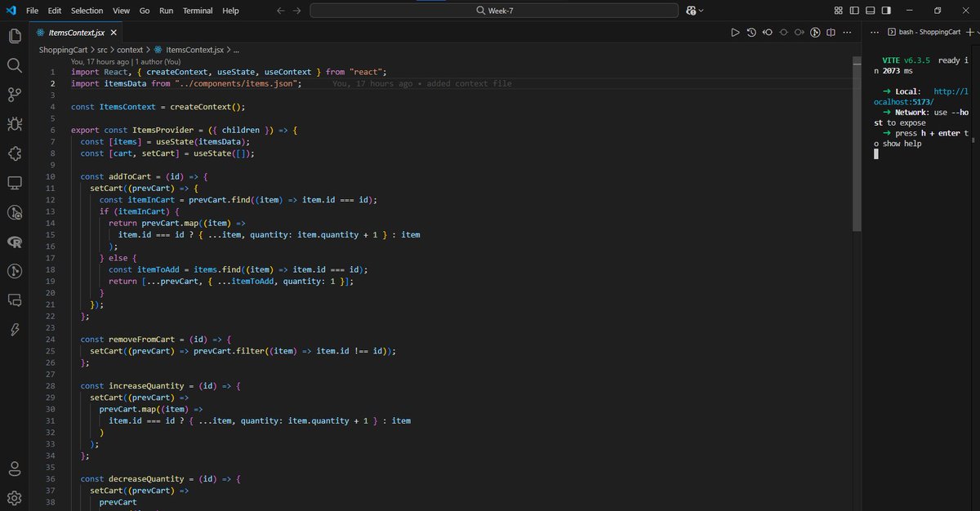Open changes with next revision
This screenshot has height=511, width=980.
pyautogui.click(x=799, y=33)
